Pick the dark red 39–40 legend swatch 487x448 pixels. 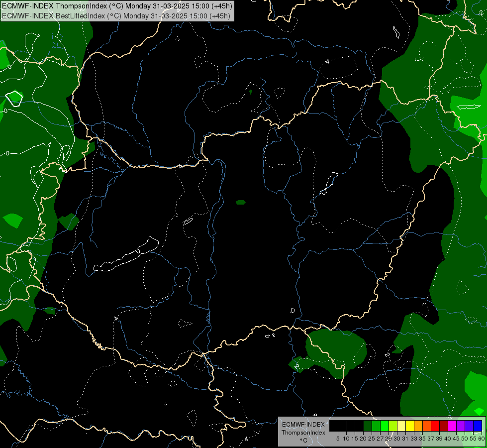click(444, 426)
